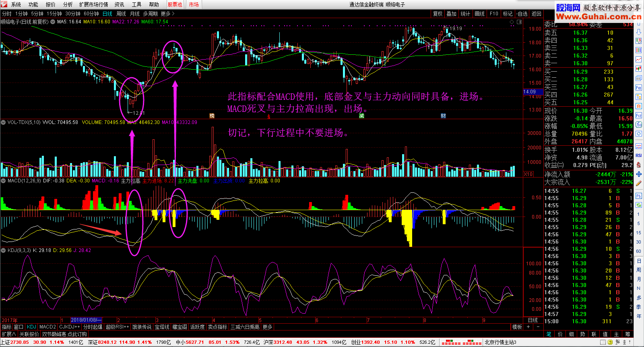Switch to 分时 intraday view

(7, 14)
